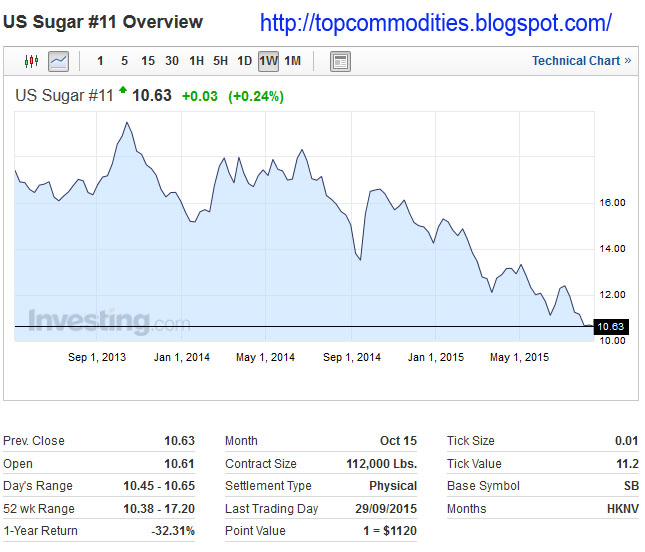Click the Tick Value 11.2
Screen dimensions: 645x552
(x=627, y=464)
